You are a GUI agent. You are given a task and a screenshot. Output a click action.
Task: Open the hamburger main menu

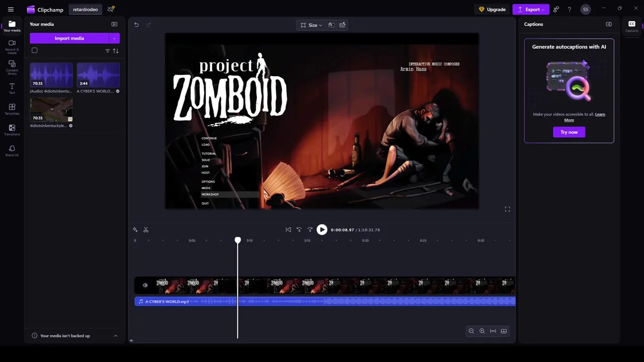11,9
